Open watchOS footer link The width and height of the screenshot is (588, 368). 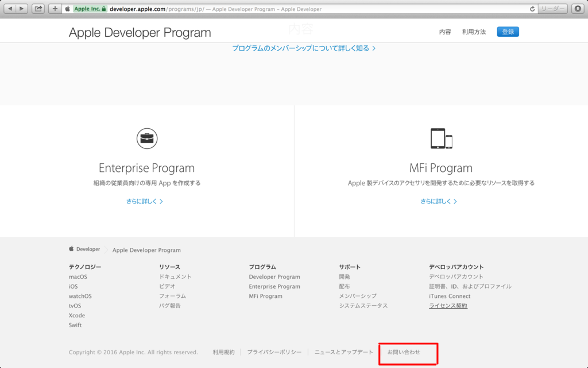(x=80, y=296)
